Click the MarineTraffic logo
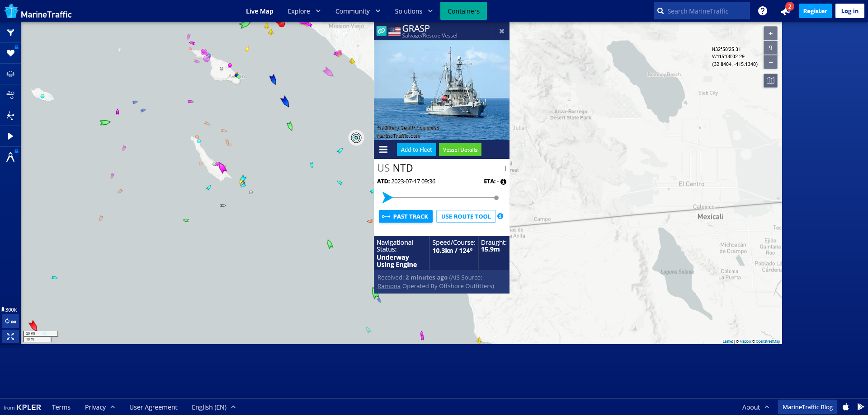This screenshot has height=415, width=868. (x=38, y=12)
